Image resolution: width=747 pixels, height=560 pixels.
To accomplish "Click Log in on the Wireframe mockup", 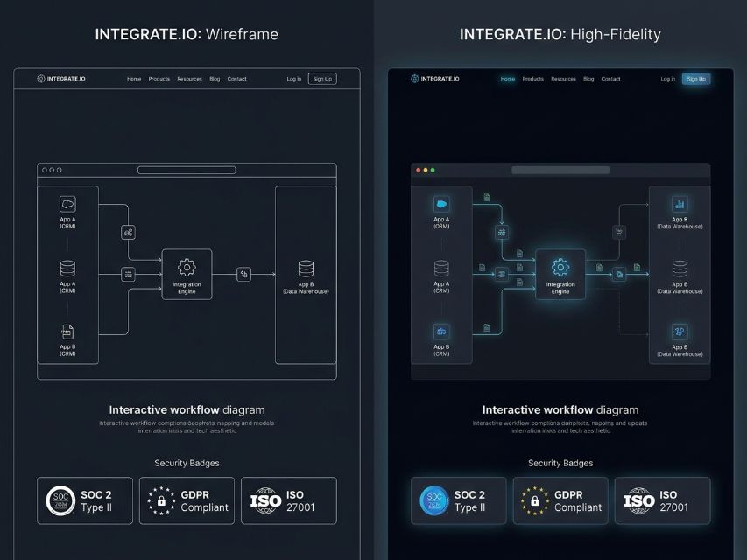I will pos(294,79).
